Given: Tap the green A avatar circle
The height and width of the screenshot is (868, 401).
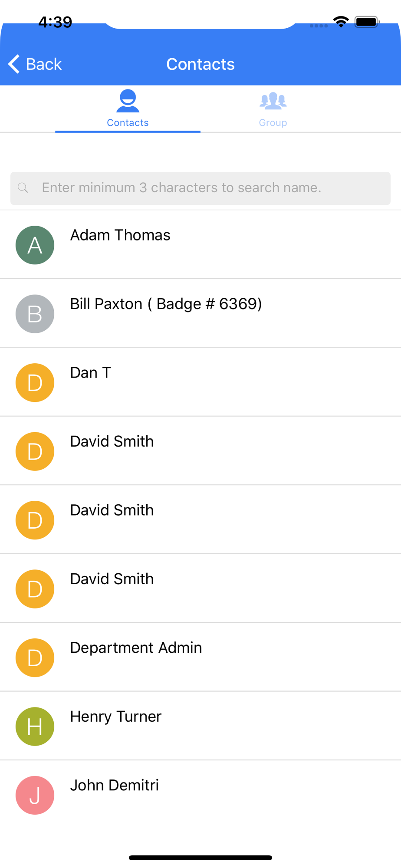Looking at the screenshot, I should coord(35,245).
